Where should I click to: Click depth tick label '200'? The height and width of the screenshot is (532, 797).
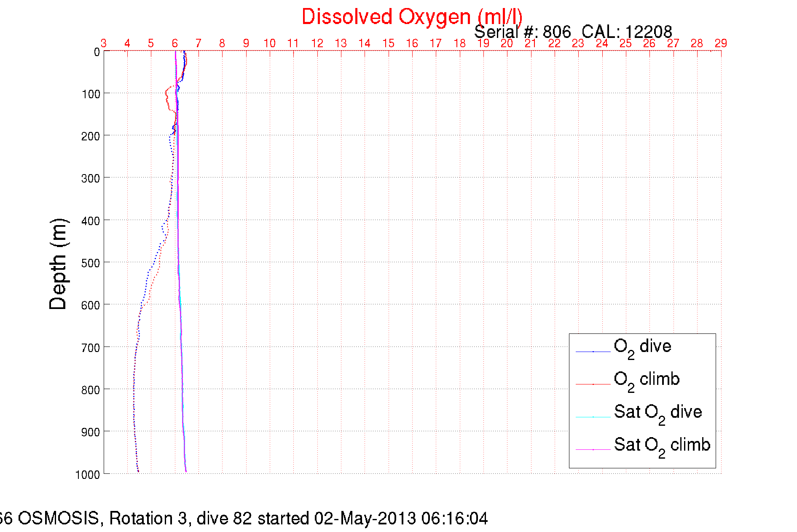91,136
